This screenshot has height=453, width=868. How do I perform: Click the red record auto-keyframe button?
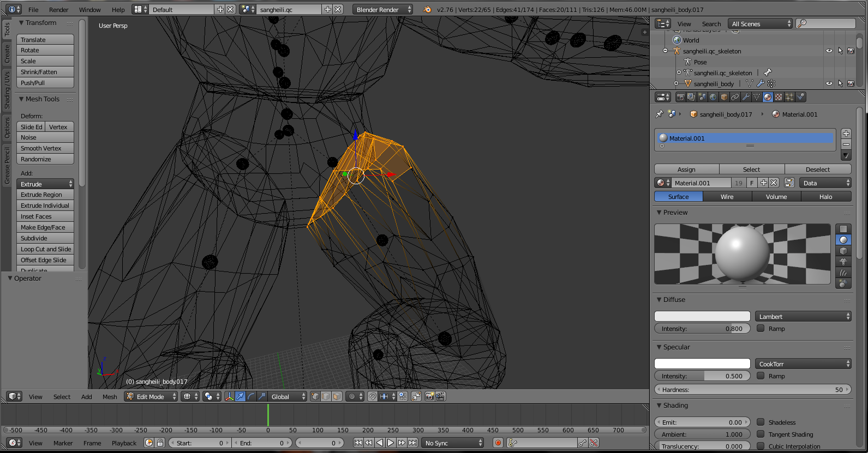coord(498,443)
